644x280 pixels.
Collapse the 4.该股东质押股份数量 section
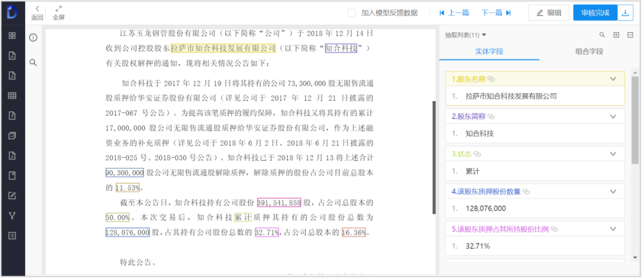coord(612,192)
